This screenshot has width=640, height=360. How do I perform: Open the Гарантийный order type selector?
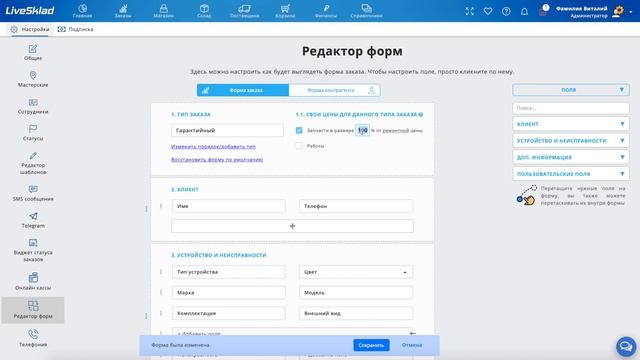(227, 130)
